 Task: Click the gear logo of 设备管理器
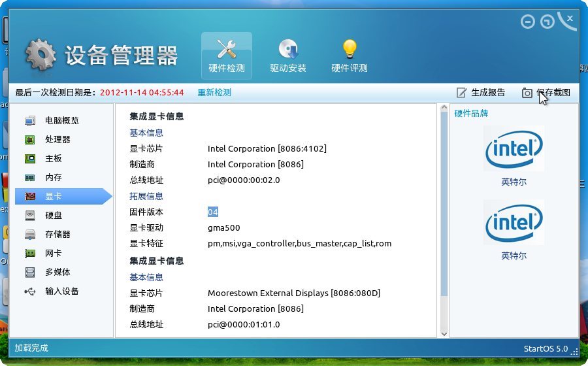(41, 54)
